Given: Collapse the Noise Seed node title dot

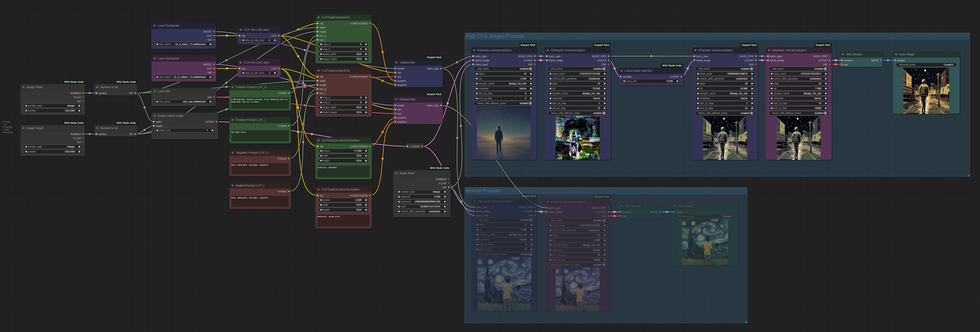Looking at the screenshot, I should pyautogui.click(x=396, y=173).
